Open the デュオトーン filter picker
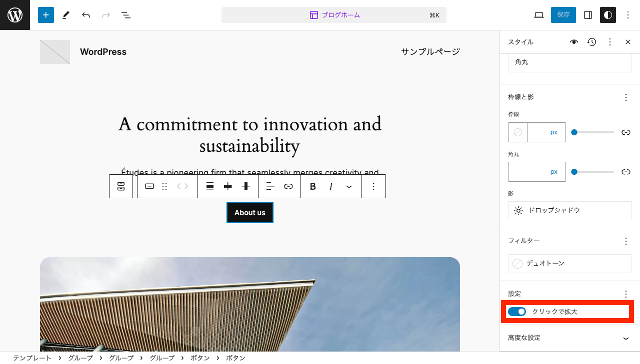This screenshot has width=640, height=364. pyautogui.click(x=570, y=264)
